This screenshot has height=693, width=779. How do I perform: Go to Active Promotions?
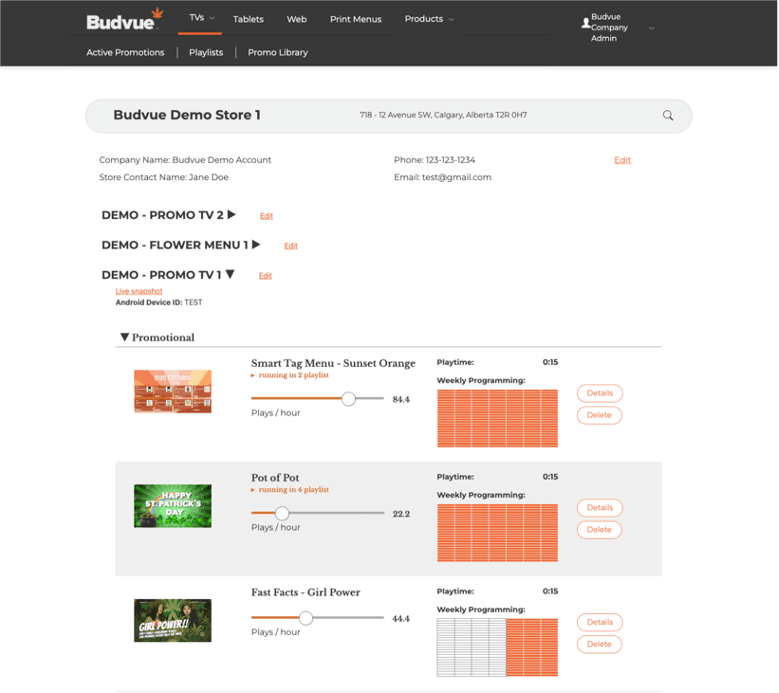(125, 52)
